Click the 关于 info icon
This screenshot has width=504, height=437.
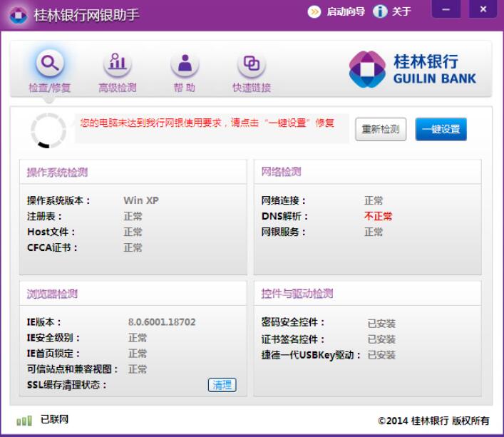pos(380,12)
